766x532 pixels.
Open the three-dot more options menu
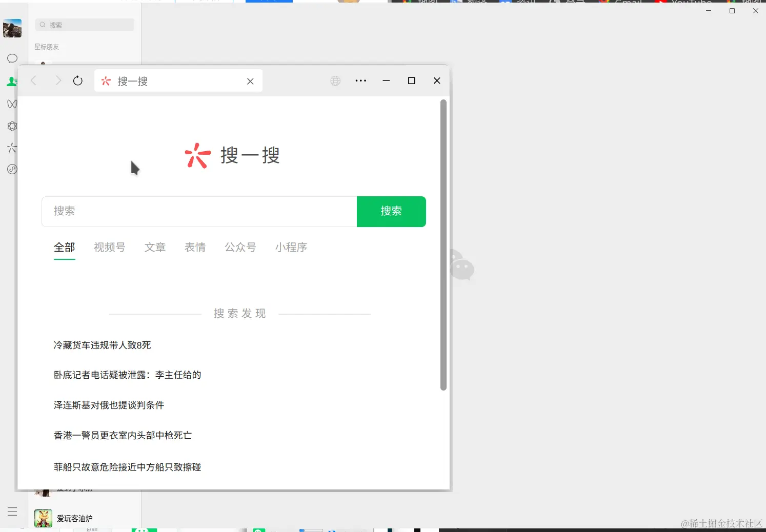tap(361, 80)
